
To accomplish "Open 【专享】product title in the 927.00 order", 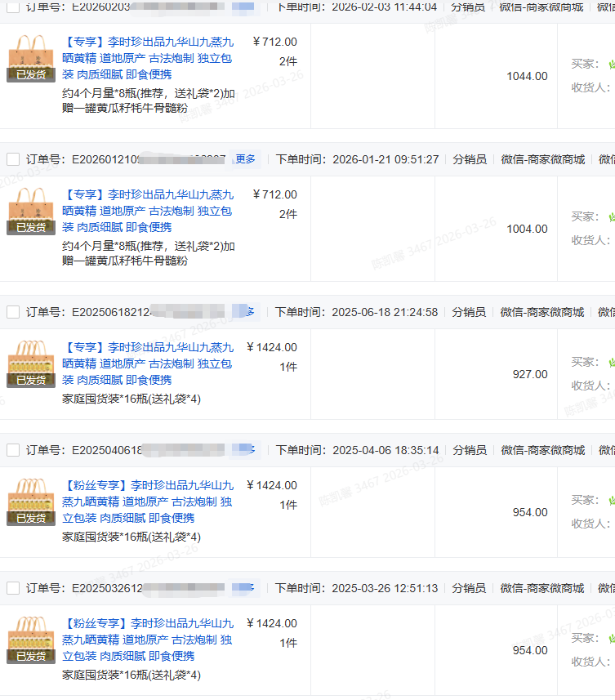I will tap(148, 363).
